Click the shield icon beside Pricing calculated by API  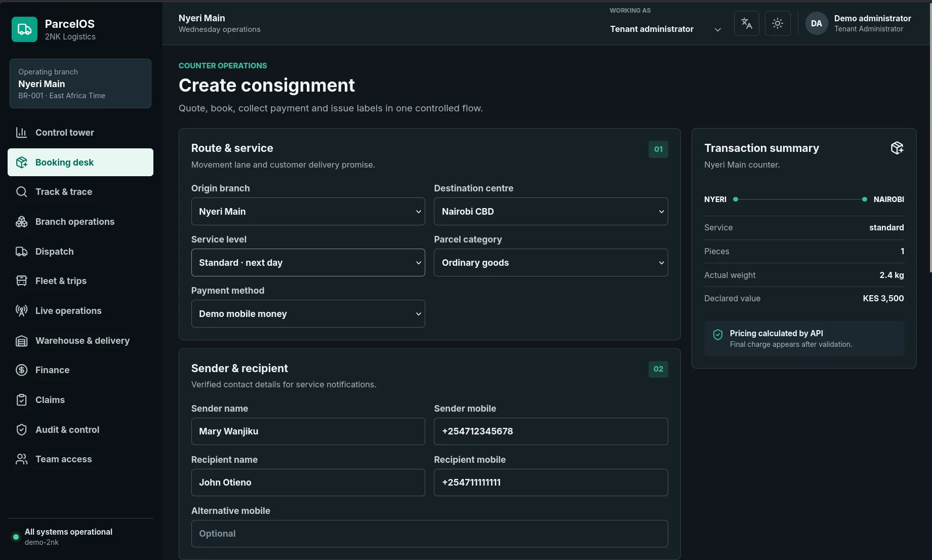coord(718,335)
